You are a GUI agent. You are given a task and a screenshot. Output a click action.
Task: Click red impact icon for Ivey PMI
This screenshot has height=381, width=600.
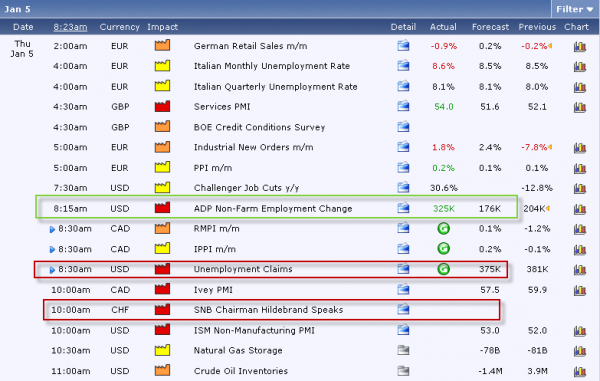click(x=162, y=289)
